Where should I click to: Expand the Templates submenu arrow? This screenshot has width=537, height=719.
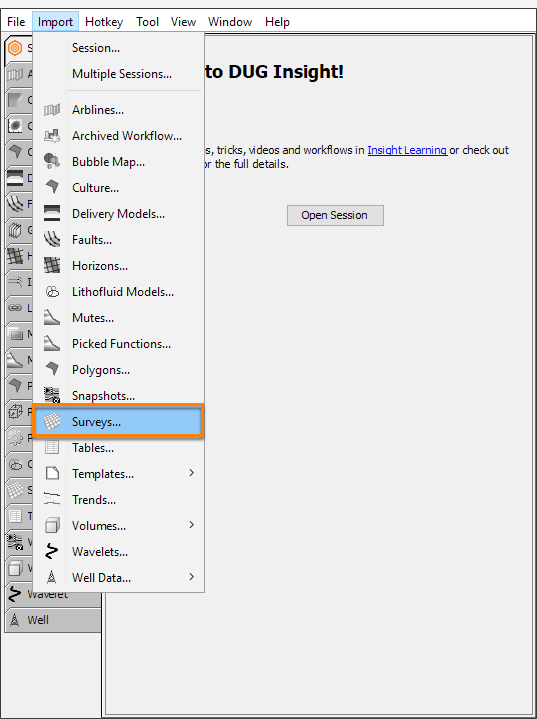point(192,473)
